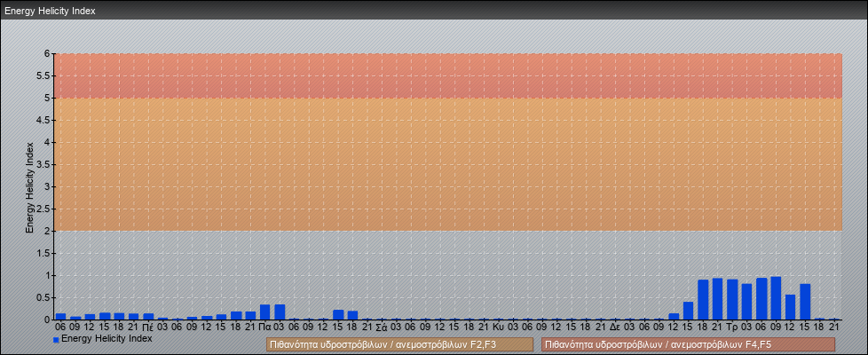The height and width of the screenshot is (355, 868).
Task: Select the Τρ day marker on x-axis
Action: (732, 327)
